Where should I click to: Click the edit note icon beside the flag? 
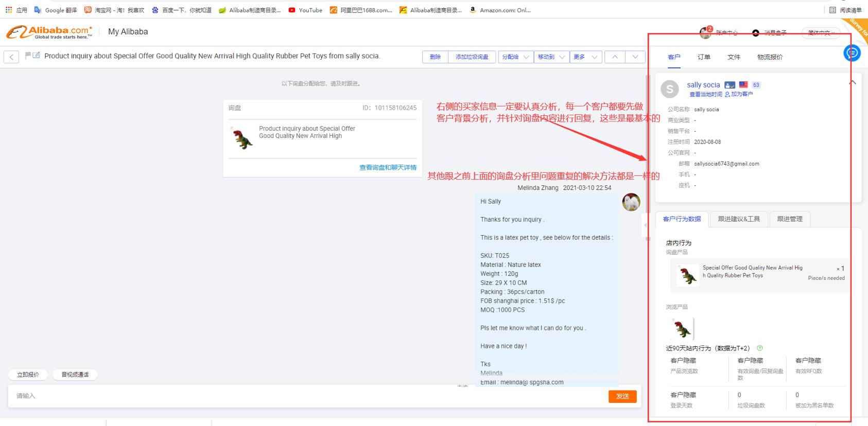coord(36,55)
